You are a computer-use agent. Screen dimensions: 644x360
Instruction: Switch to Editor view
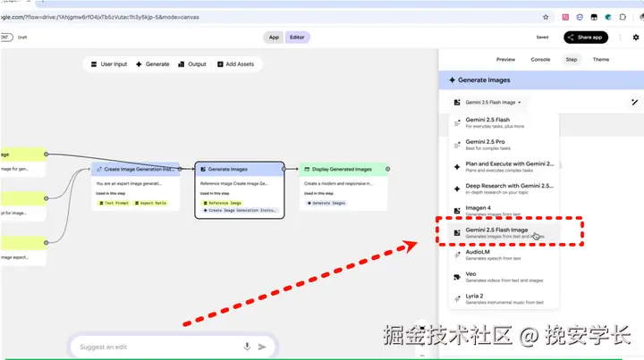click(297, 38)
